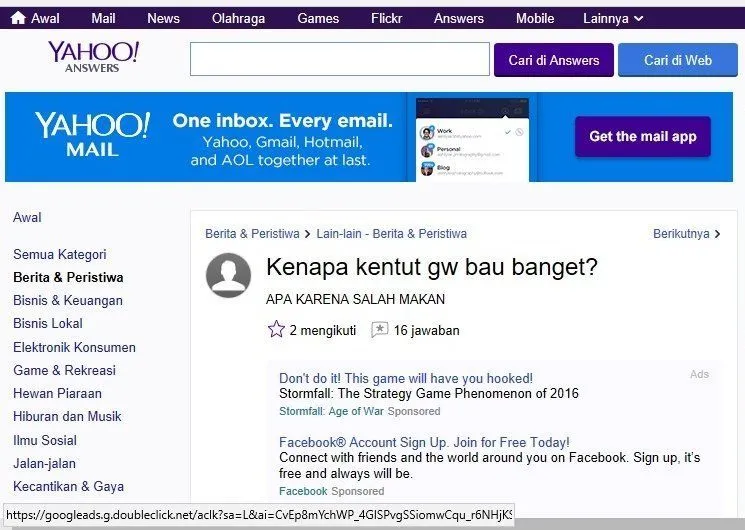Open the asker's avatar picture

point(229,275)
